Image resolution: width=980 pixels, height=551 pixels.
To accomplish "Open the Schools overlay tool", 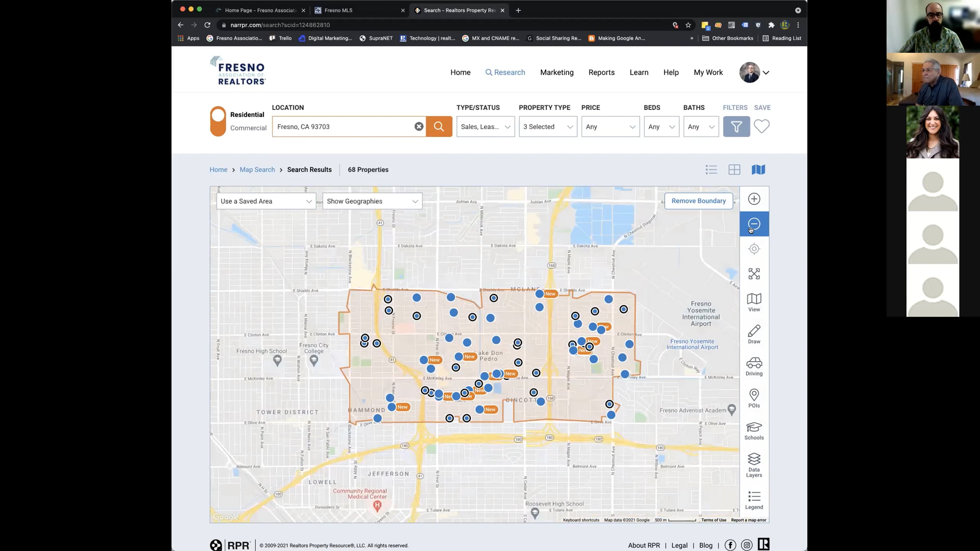I will click(x=754, y=431).
